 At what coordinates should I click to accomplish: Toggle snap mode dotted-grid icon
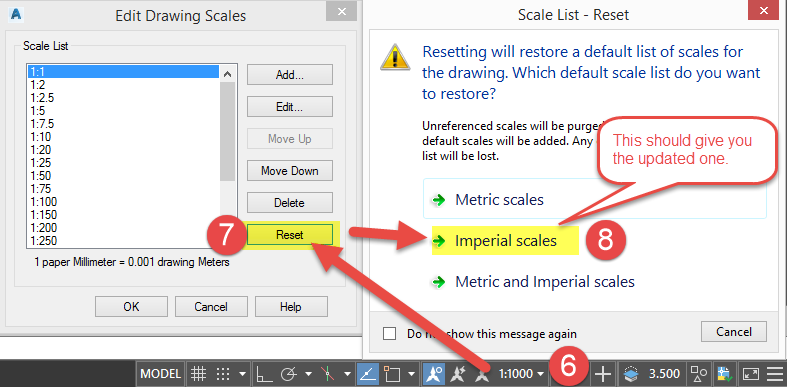(x=223, y=373)
